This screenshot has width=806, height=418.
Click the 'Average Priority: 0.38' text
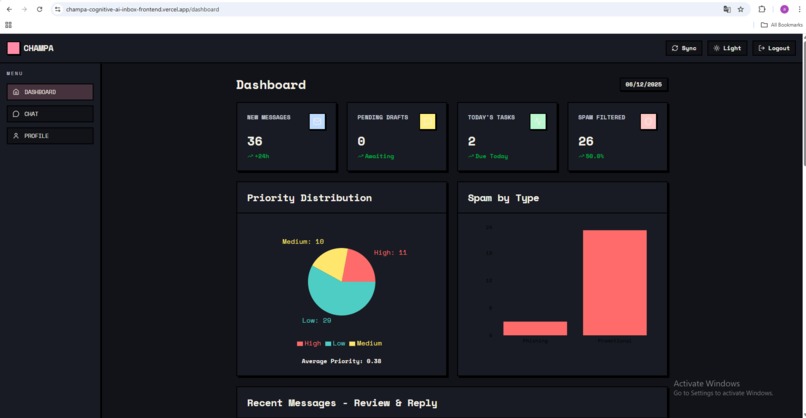pos(341,361)
